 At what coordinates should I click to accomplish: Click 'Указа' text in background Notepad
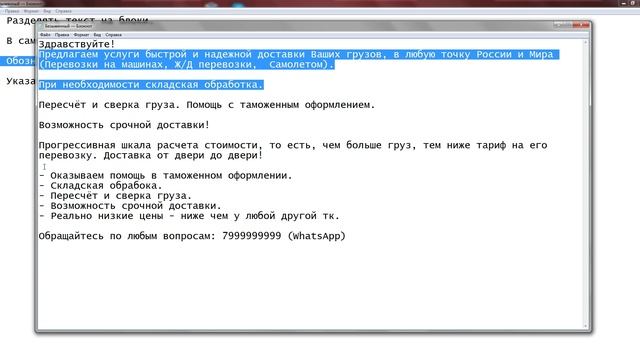click(x=20, y=81)
